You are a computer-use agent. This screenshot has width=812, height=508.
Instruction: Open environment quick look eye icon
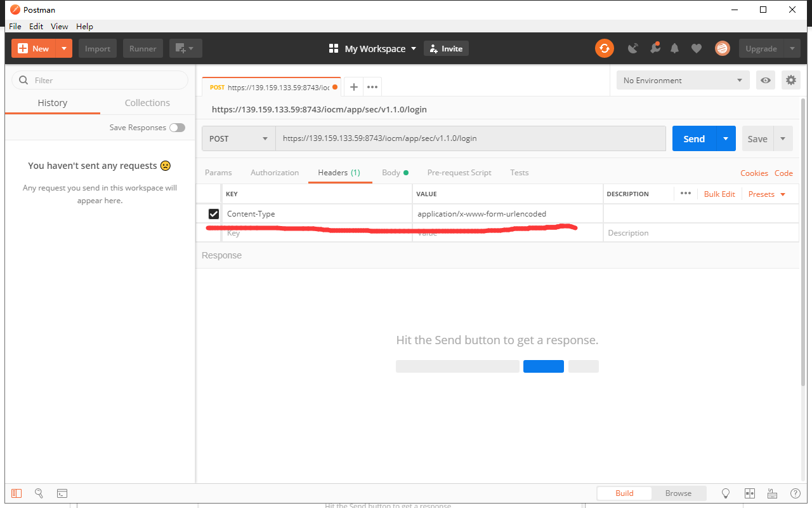click(766, 80)
